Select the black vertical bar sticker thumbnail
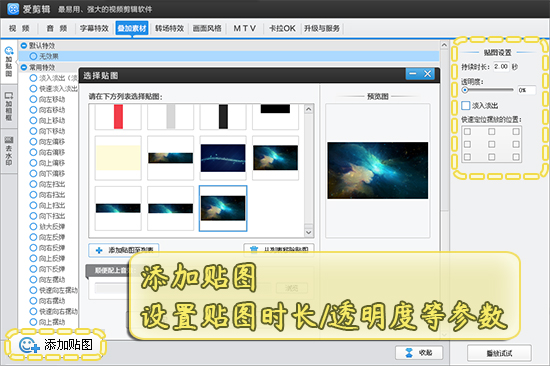 pos(223,117)
